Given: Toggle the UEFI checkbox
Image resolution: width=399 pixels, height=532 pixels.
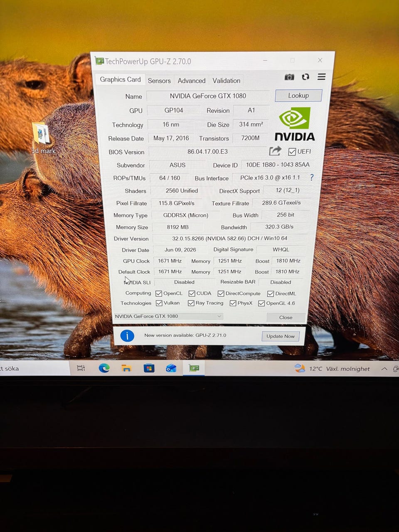Looking at the screenshot, I should [x=292, y=152].
